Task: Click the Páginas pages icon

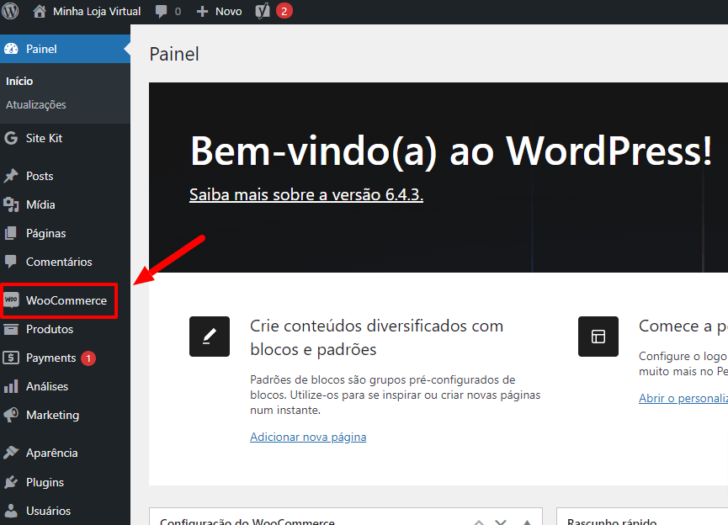Action: pyautogui.click(x=11, y=233)
